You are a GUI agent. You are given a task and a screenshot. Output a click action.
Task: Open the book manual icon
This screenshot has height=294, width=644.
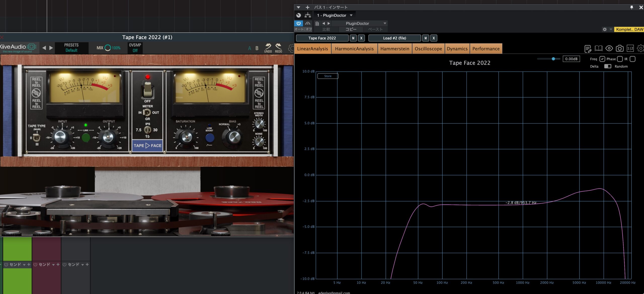click(598, 48)
